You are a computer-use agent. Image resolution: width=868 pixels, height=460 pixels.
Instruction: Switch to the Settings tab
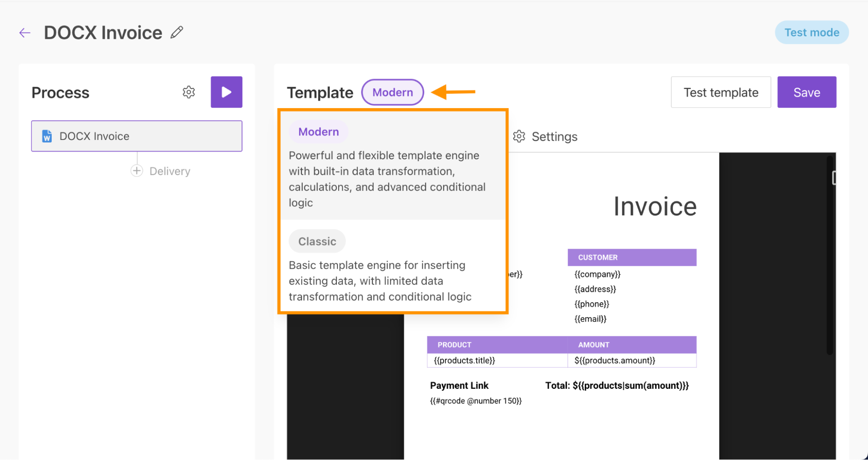click(x=554, y=137)
